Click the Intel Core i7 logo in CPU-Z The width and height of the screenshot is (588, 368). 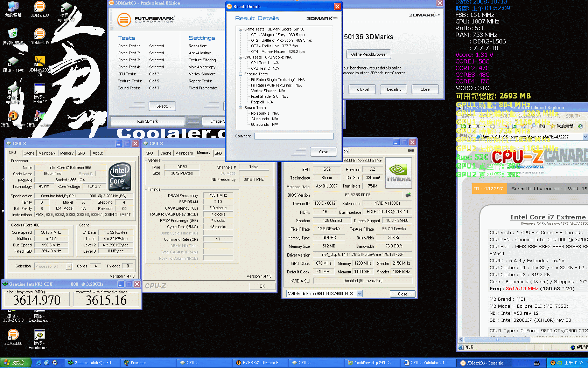pos(120,176)
